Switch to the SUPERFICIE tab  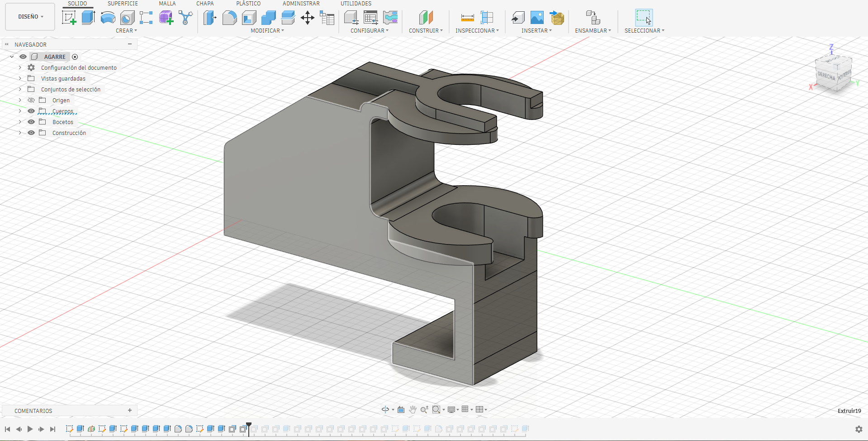[x=123, y=4]
